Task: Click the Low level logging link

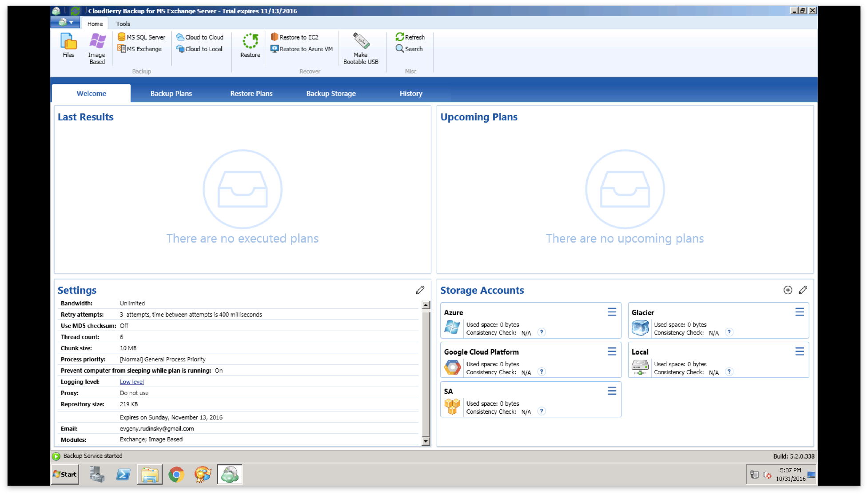Action: click(x=132, y=382)
